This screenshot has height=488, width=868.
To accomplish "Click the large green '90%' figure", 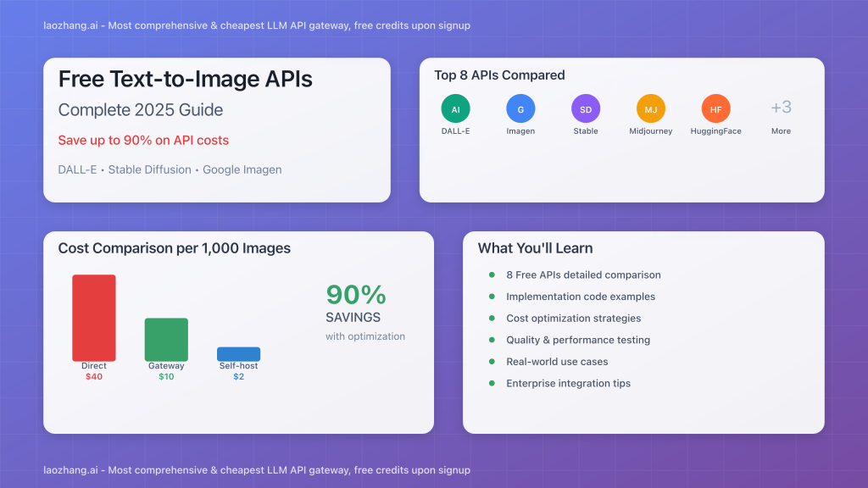I will [x=356, y=294].
